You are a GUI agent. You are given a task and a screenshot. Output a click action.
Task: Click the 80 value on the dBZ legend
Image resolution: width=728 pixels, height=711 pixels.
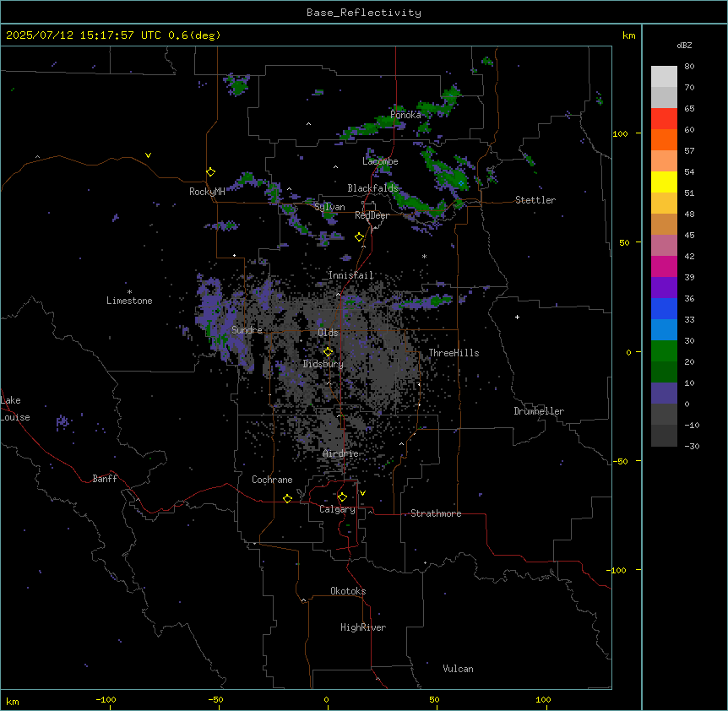pos(689,67)
